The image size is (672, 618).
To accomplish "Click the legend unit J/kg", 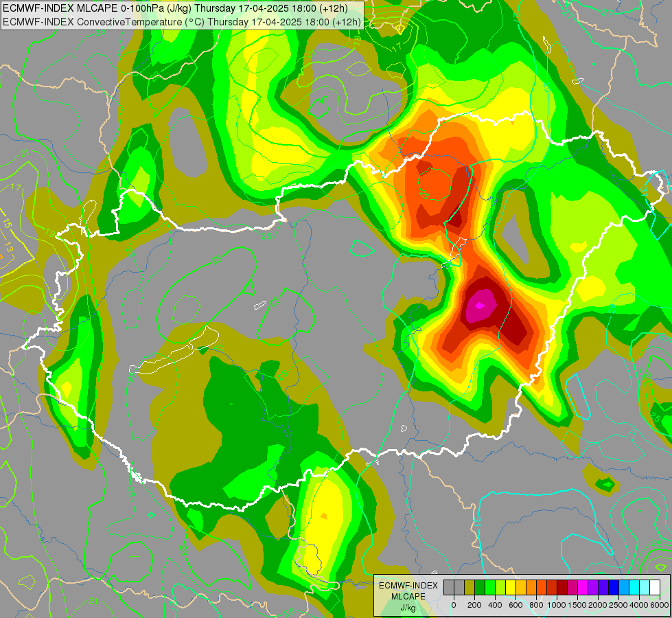I will (x=408, y=608).
